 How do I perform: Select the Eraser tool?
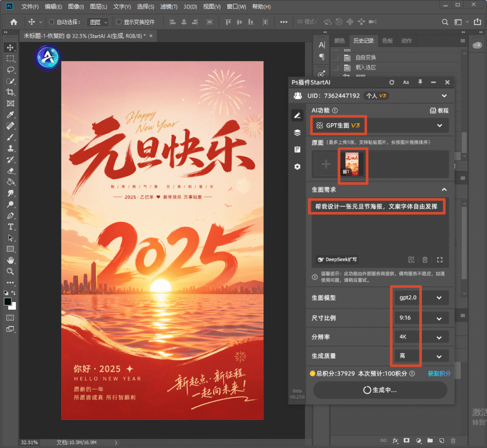[10, 171]
